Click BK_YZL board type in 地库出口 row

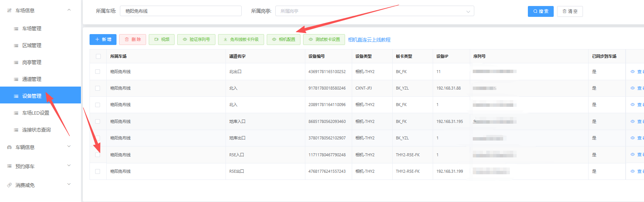click(x=402, y=138)
